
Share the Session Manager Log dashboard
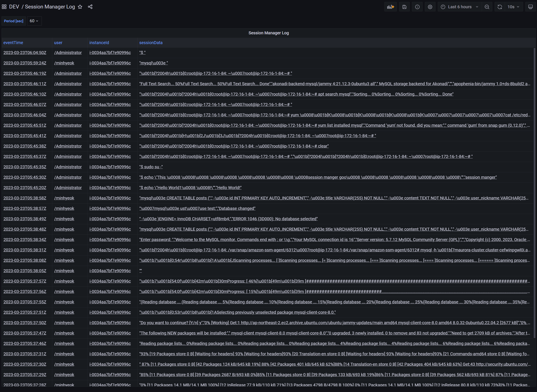(x=90, y=7)
